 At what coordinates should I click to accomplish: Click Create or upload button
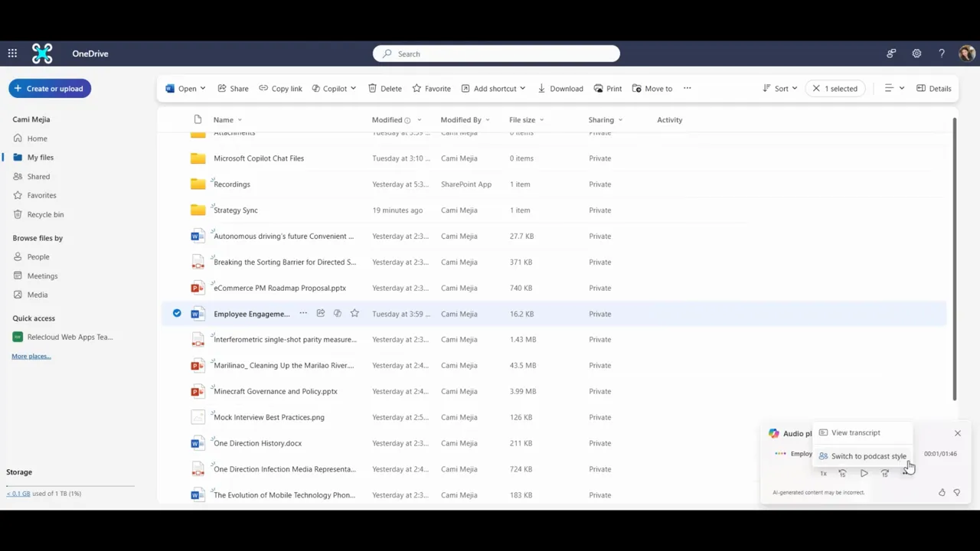click(x=50, y=89)
